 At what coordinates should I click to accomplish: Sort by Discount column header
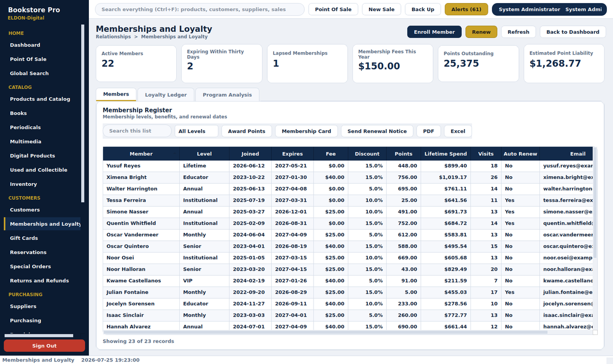pos(367,154)
